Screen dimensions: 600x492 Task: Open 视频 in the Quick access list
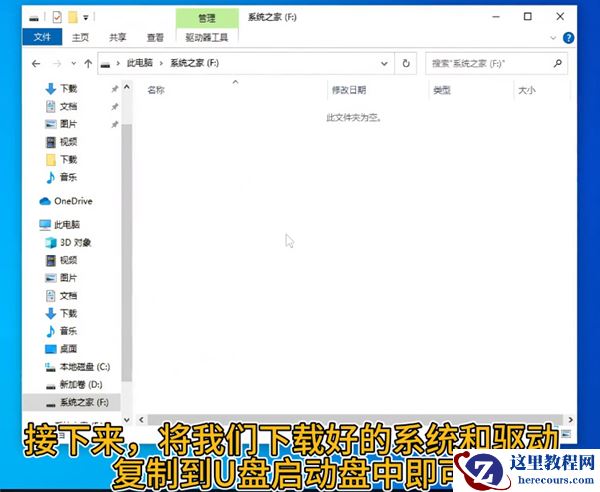pos(69,142)
